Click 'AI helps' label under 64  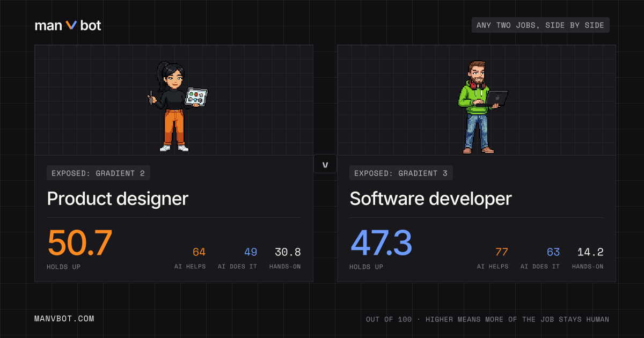pyautogui.click(x=190, y=267)
